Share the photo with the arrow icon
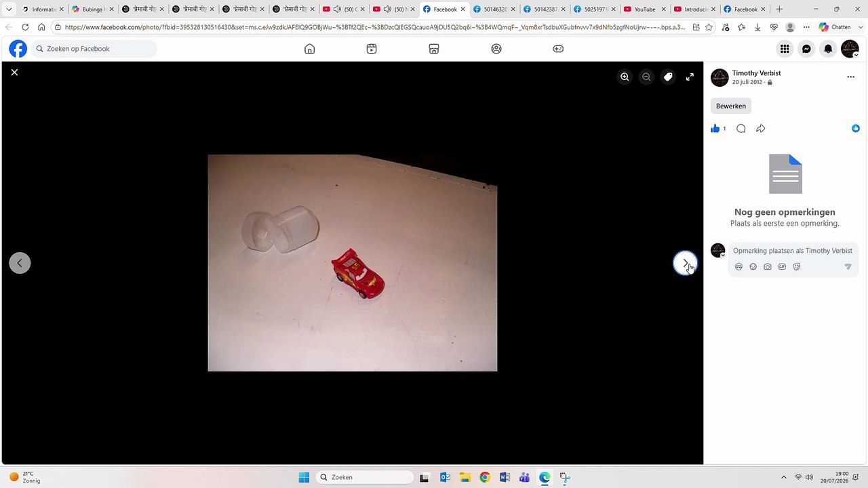 pos(761,129)
